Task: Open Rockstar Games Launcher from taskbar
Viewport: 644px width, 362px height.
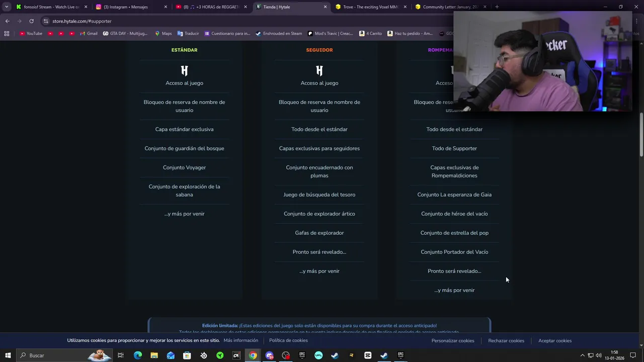Action: click(x=351, y=355)
